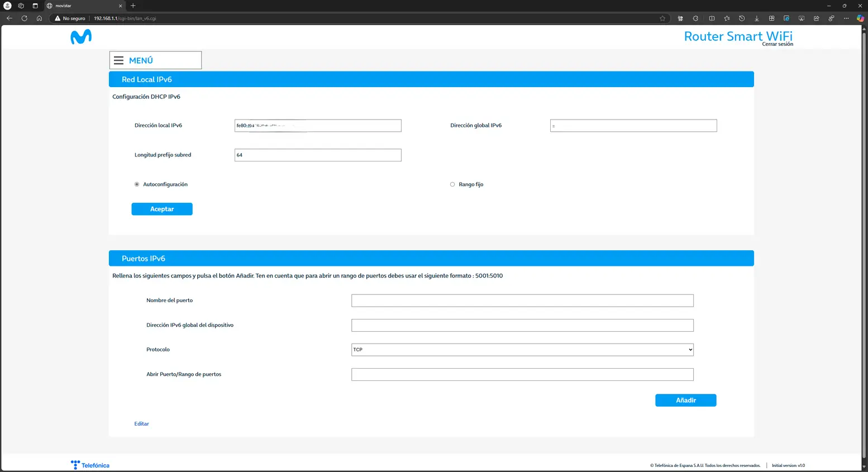This screenshot has height=472, width=868.
Task: Focus the Dirección global IPv6 field
Action: (633, 126)
